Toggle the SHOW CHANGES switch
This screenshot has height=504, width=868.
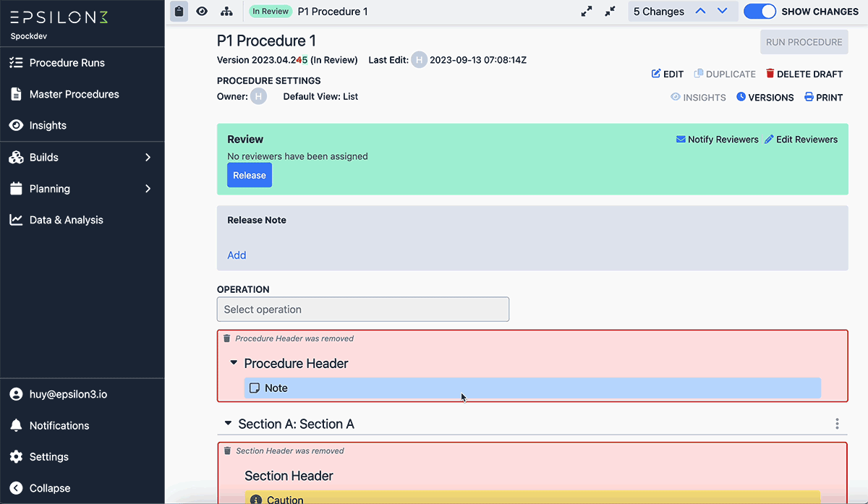point(759,11)
